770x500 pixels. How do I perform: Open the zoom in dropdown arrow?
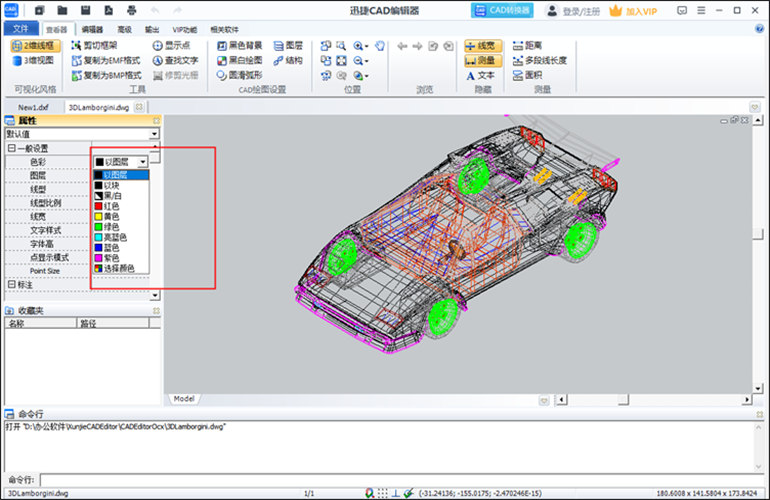point(367,47)
